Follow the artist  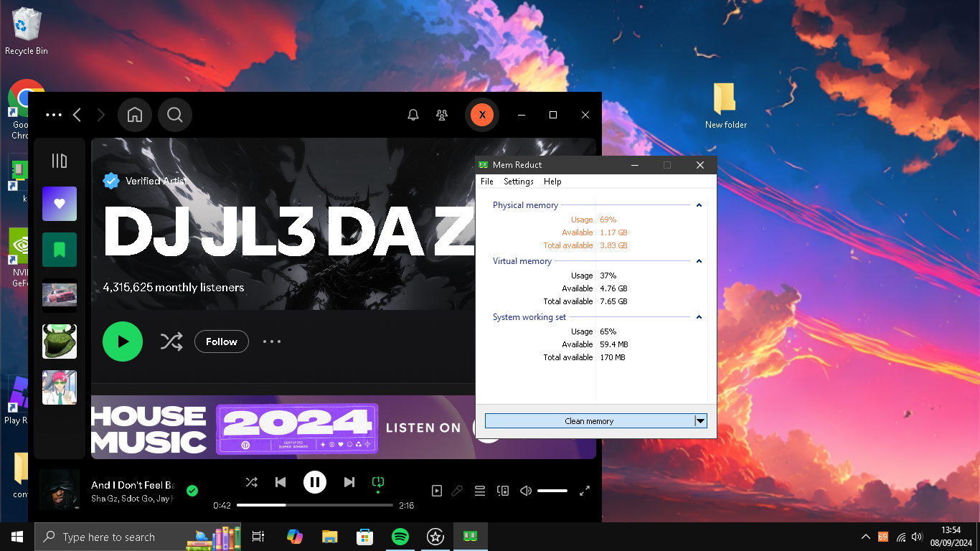click(221, 342)
